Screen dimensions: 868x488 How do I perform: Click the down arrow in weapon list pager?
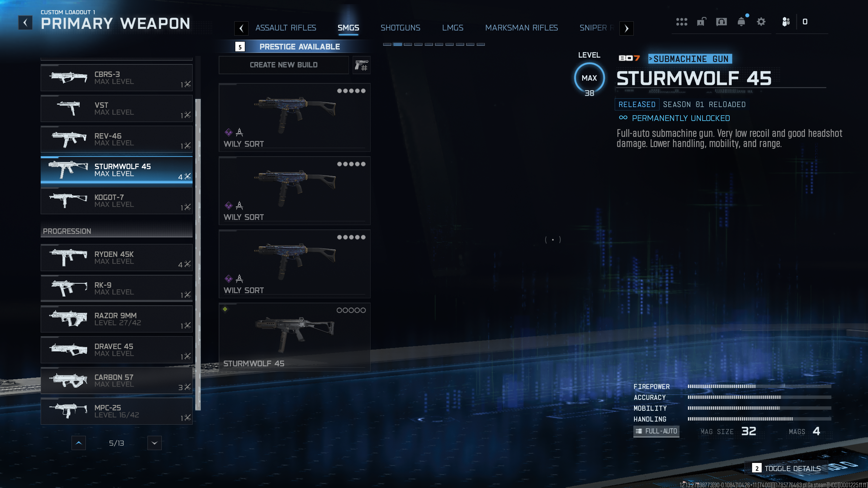point(155,443)
